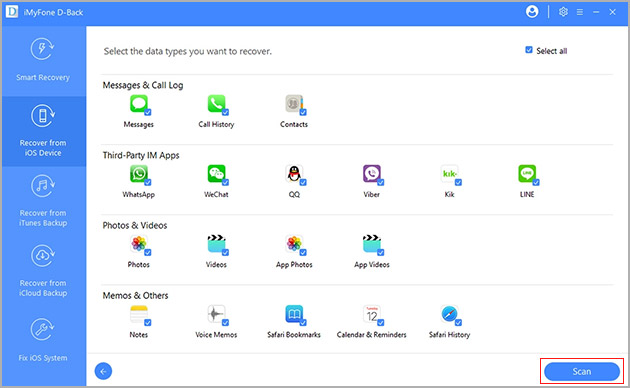Go back using the round arrow button
Image resolution: width=630 pixels, height=388 pixels.
[103, 371]
